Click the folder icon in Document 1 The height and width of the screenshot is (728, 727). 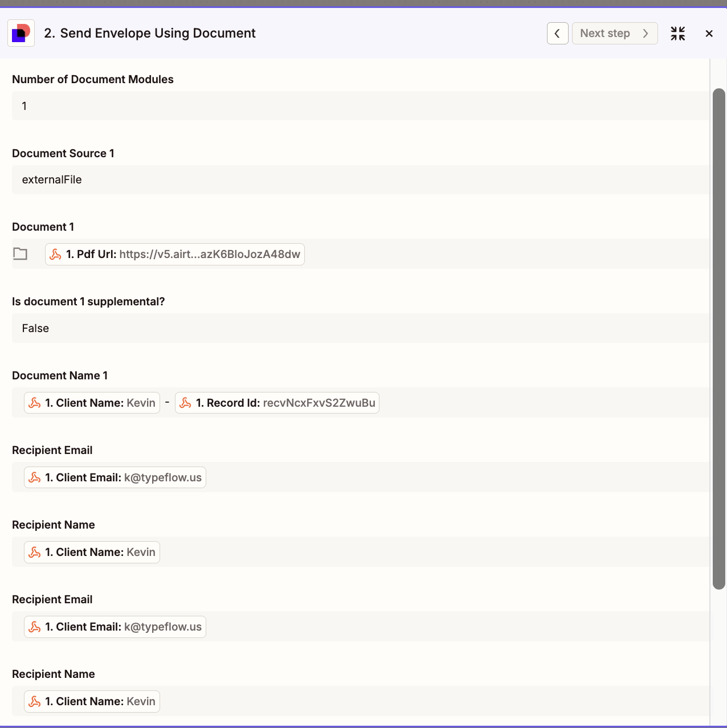pyautogui.click(x=21, y=254)
